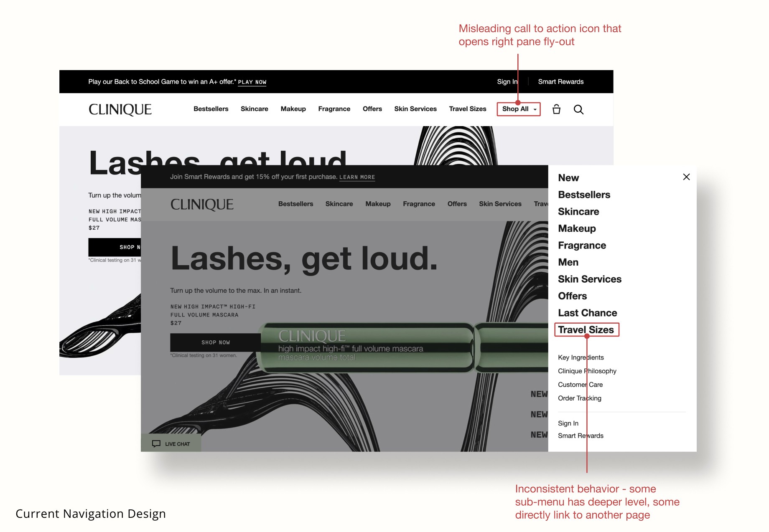Click the CLINIQUE logo in the back window

(120, 109)
